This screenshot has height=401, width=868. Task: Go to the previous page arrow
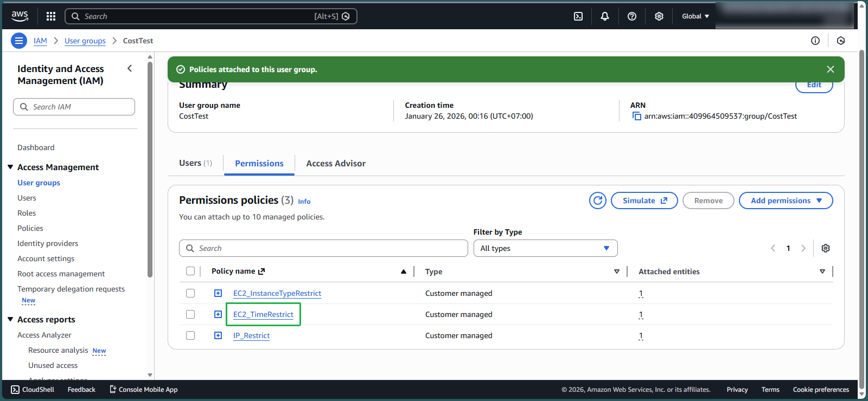(773, 248)
